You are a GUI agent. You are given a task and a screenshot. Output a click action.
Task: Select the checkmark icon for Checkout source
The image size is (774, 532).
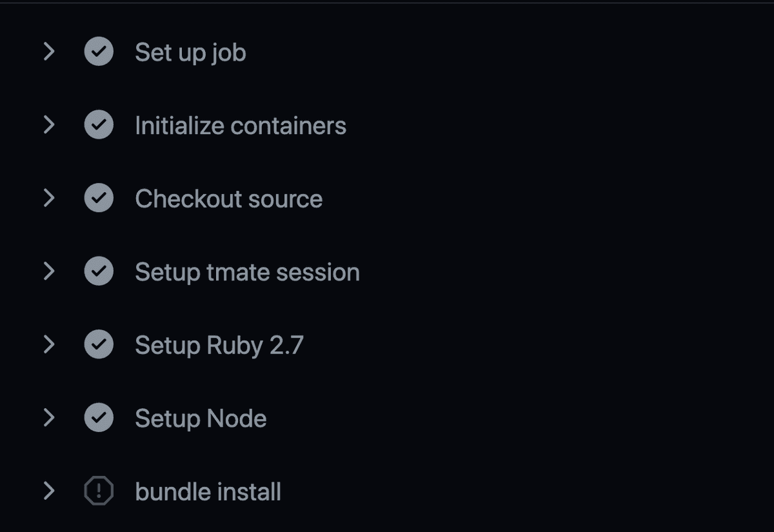98,198
